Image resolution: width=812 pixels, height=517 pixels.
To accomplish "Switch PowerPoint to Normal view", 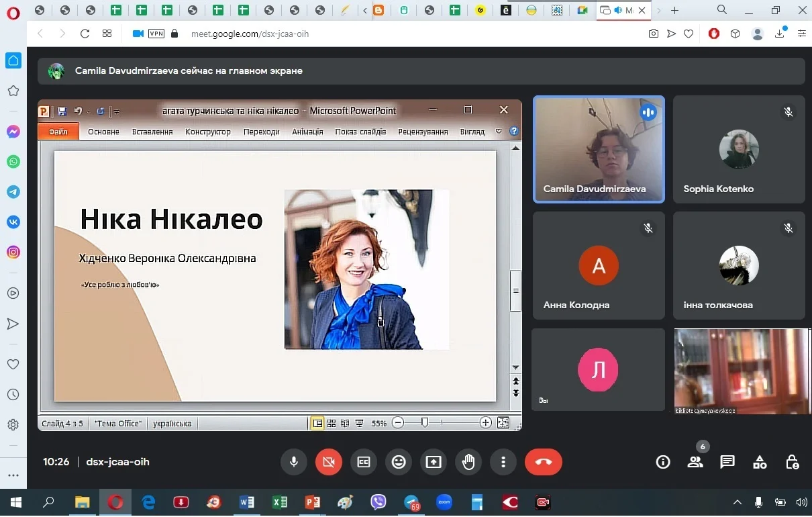I will 317,424.
